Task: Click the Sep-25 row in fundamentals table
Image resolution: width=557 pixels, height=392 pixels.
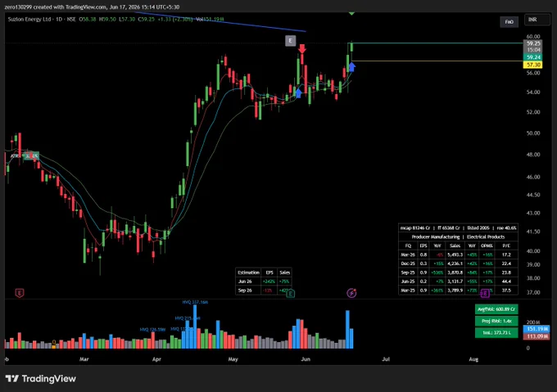Action: pos(458,273)
